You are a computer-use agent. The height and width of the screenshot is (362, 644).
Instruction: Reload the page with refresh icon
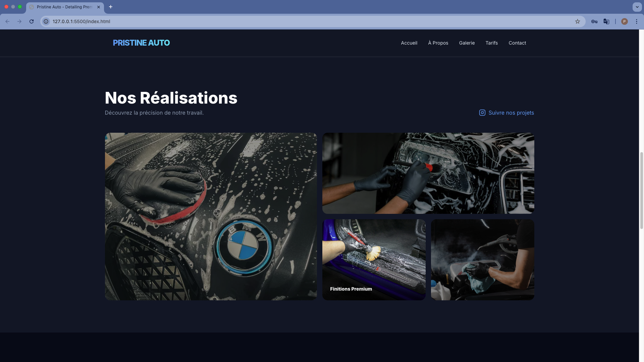pos(32,21)
